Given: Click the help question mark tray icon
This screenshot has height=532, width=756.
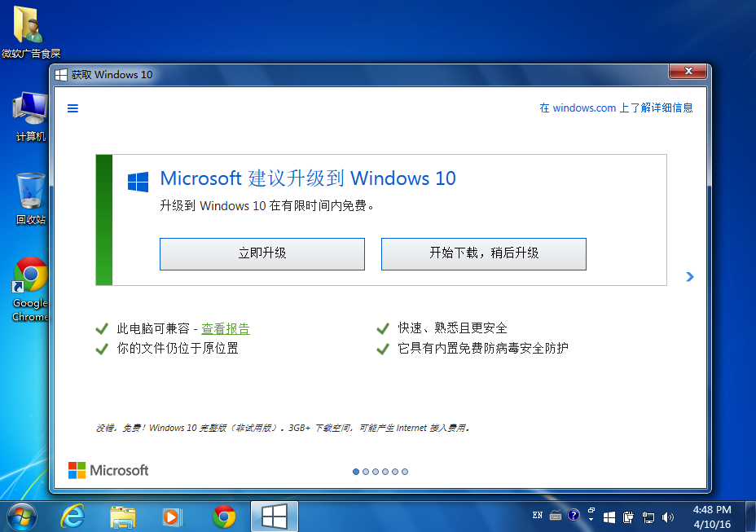Looking at the screenshot, I should [574, 515].
